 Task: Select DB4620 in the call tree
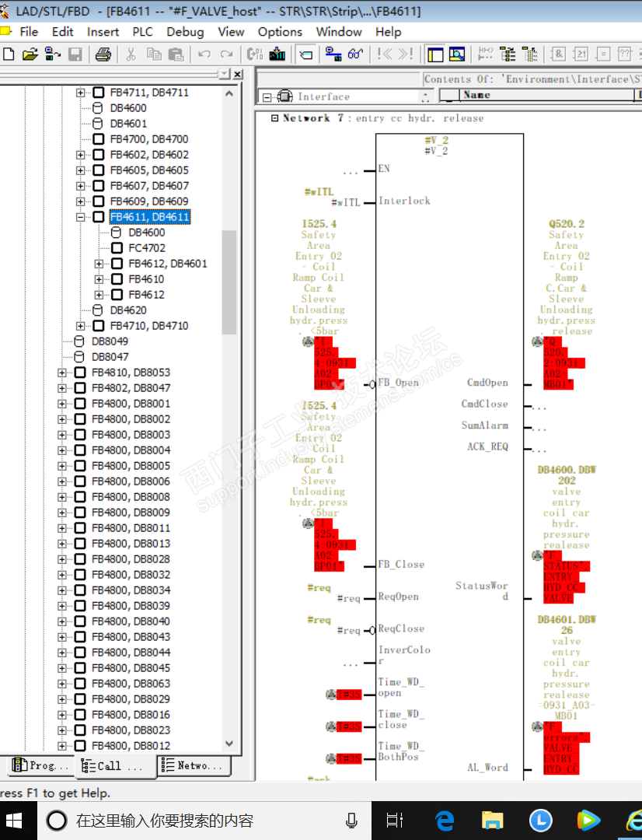point(128,310)
